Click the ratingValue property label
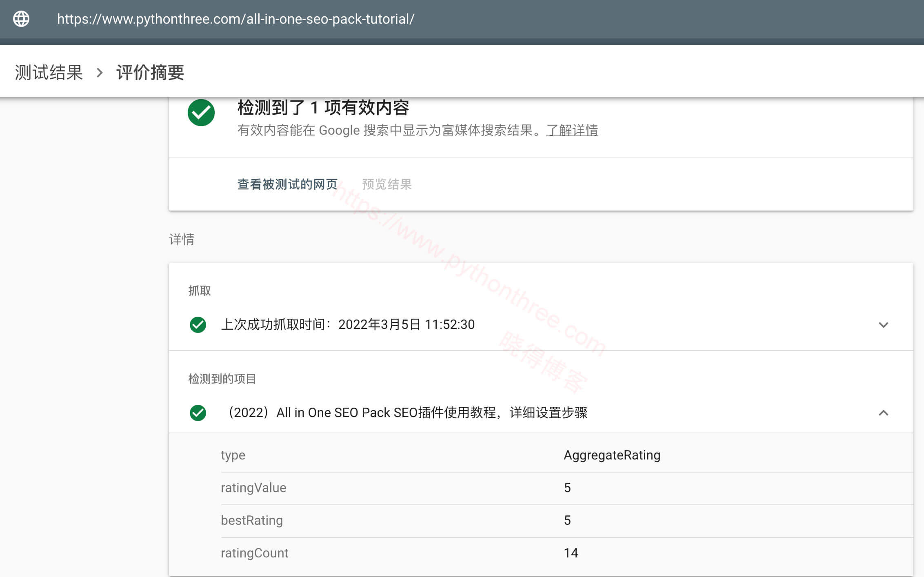 click(253, 488)
